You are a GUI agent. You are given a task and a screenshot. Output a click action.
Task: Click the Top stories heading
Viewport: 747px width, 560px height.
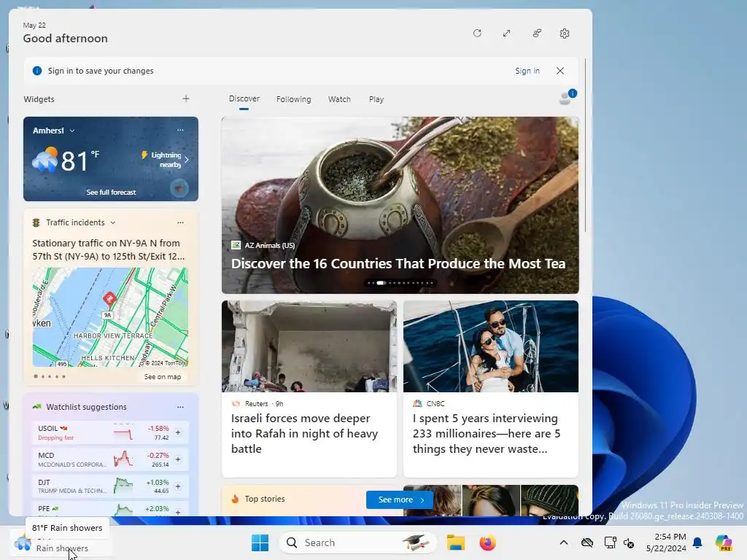(264, 499)
